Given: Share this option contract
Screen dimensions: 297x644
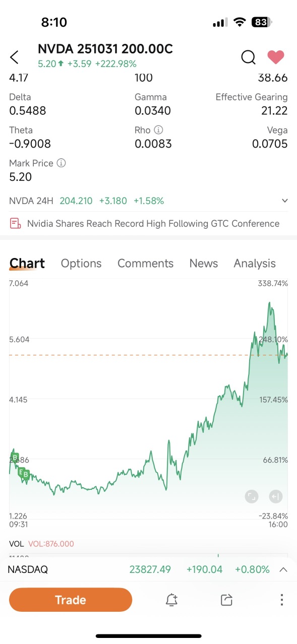Looking at the screenshot, I should pyautogui.click(x=226, y=600).
